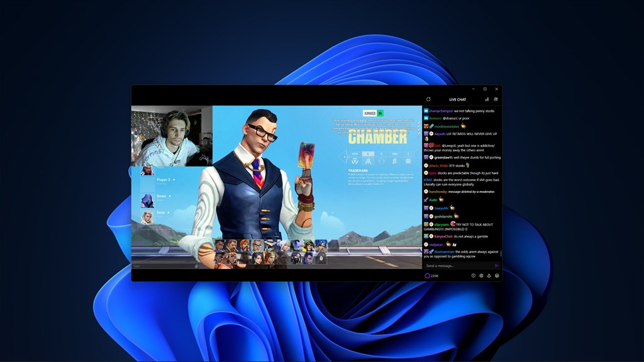The height and width of the screenshot is (362, 644).
Task: Open ICMZ's username link
Action: click(428, 180)
